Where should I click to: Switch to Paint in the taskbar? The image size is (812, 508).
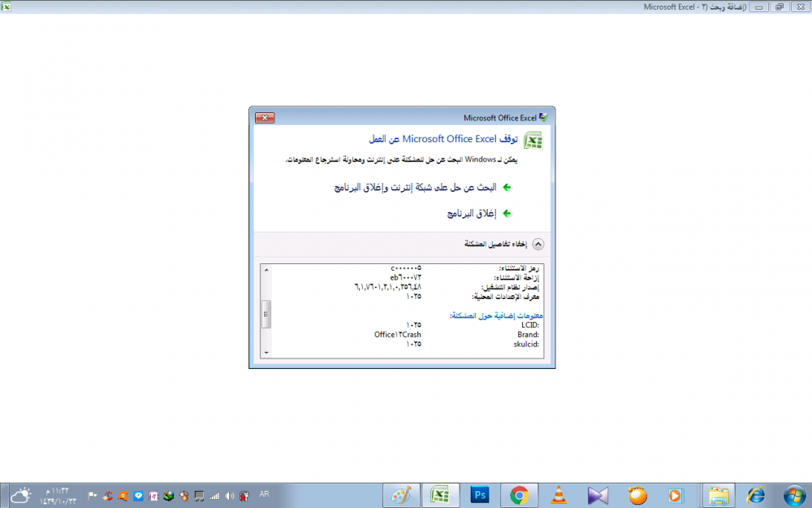click(x=401, y=495)
